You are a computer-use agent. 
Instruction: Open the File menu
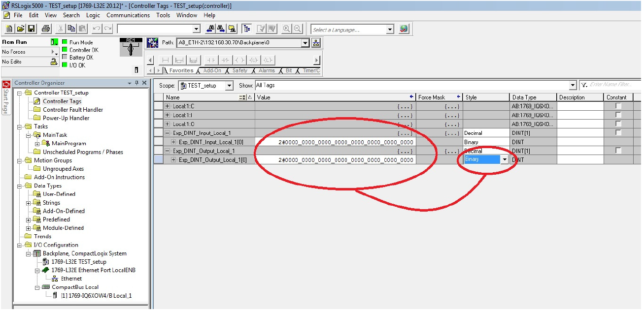point(18,15)
